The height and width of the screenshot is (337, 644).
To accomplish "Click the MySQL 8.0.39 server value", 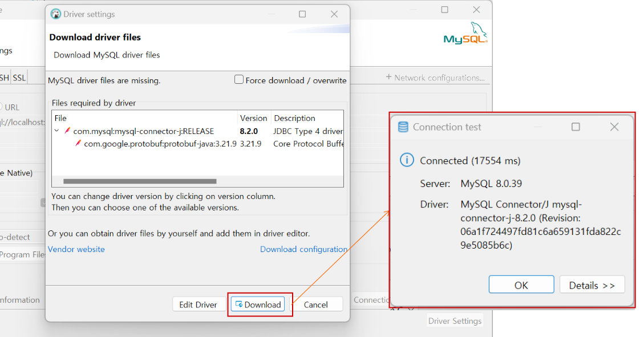I will coord(491,184).
